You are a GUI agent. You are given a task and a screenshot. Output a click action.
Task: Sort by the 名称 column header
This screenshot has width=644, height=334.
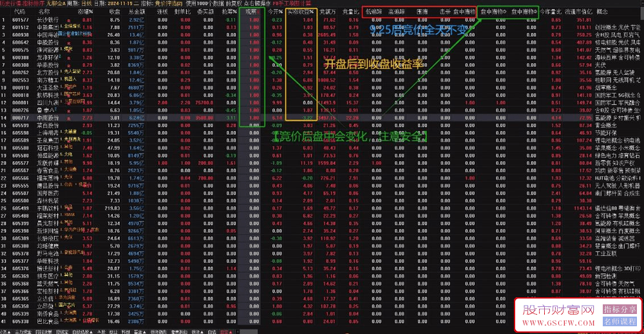(x=44, y=12)
